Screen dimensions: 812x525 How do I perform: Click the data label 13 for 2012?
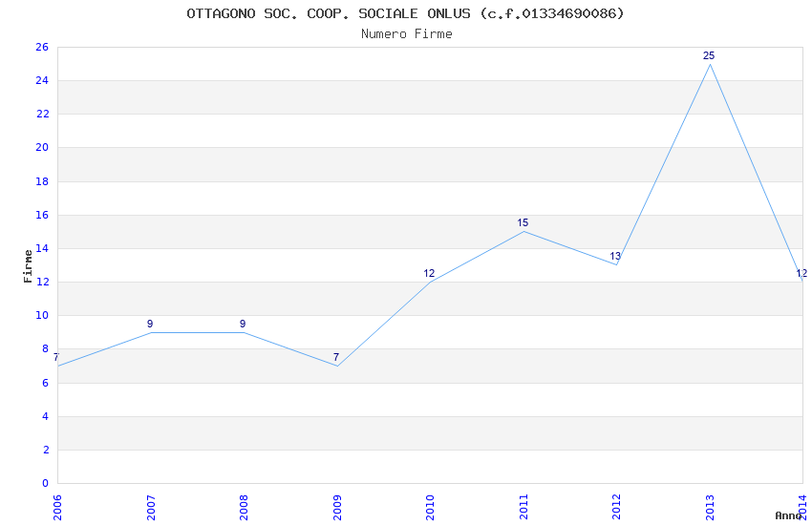tap(614, 257)
